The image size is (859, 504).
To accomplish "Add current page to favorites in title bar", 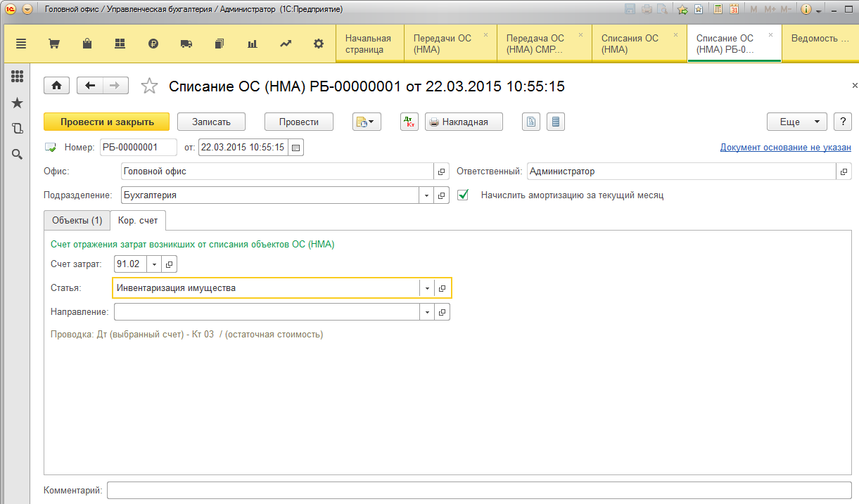I will click(x=682, y=10).
